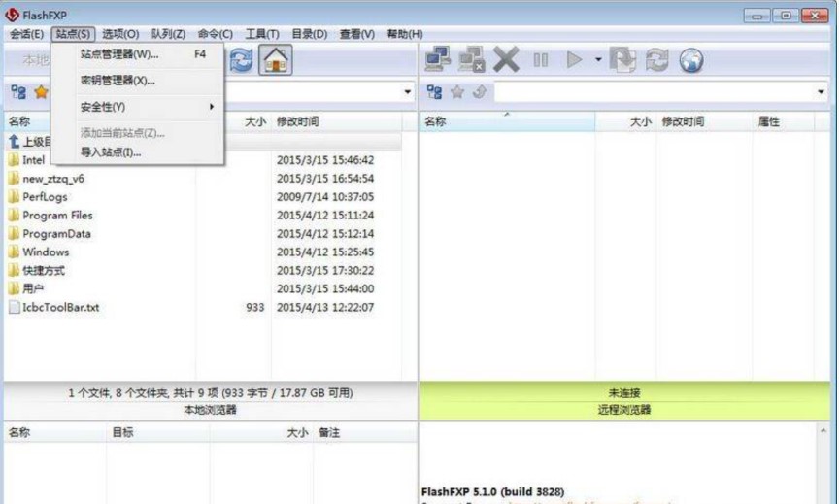840x504 pixels.
Task: Select the IcbcToolBar.txt file
Action: 54,308
